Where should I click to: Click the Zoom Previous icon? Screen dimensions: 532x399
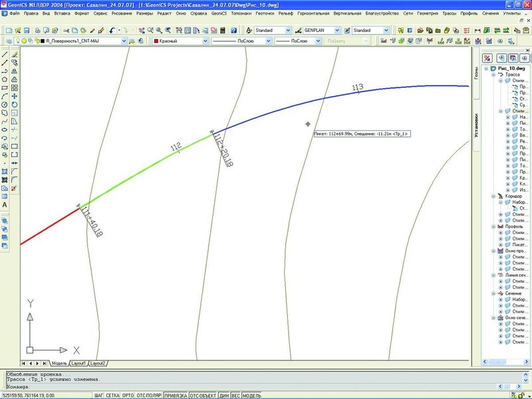coord(168,31)
